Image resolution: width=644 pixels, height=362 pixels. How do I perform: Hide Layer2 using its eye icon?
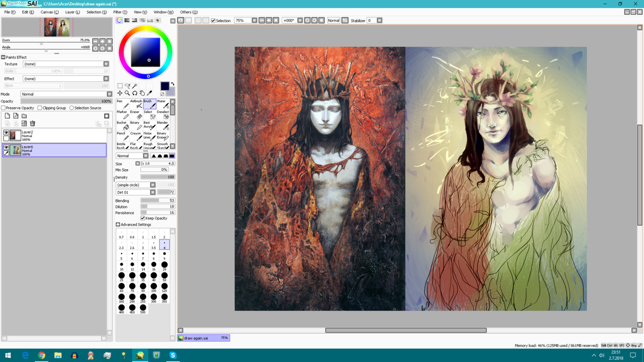pyautogui.click(x=6, y=133)
